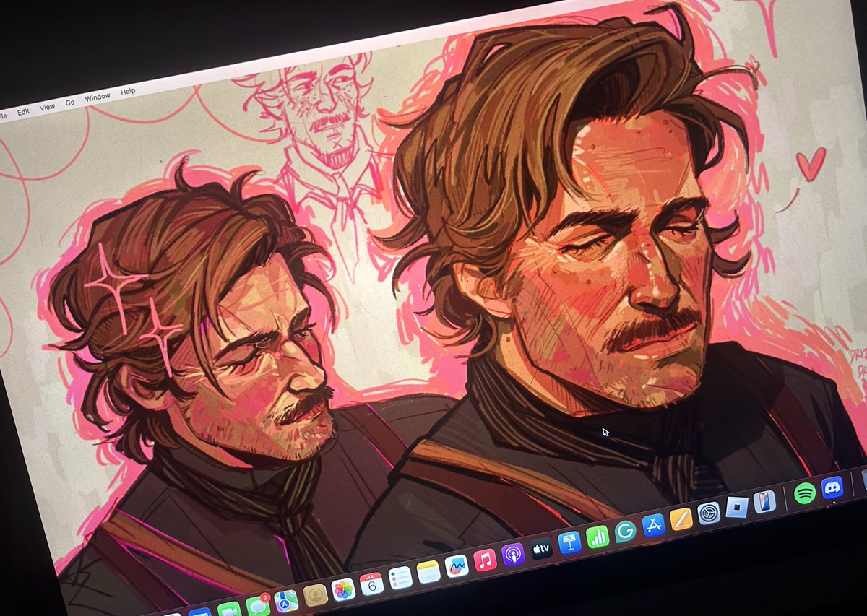Open the Window menu
867x616 pixels.
98,97
